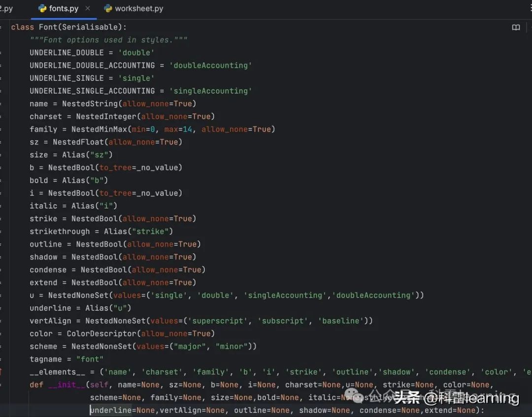
Task: Click 'UNDERLINE_SINGLE_ACCOUNTING' constant
Action: pos(92,91)
